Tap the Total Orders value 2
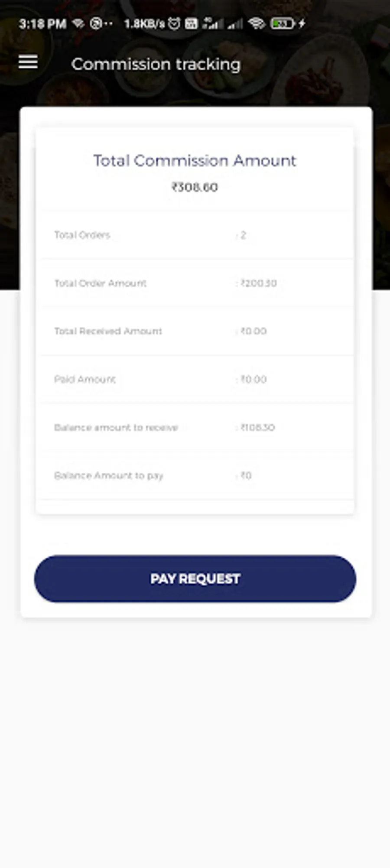390x868 pixels. 243,235
